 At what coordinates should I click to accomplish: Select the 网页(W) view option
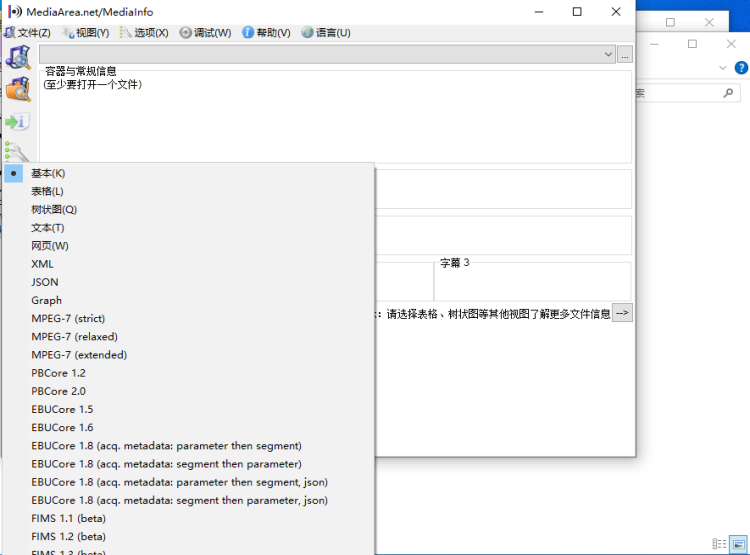coord(188,246)
